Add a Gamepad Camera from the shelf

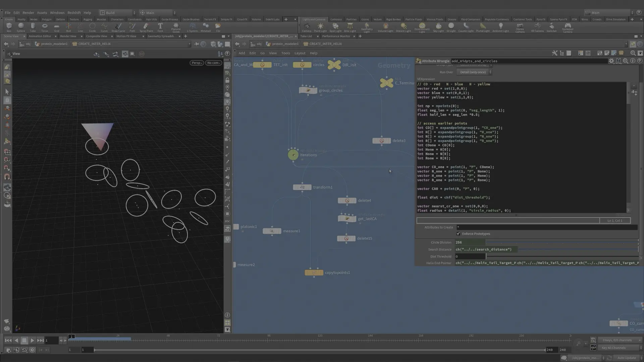568,27
